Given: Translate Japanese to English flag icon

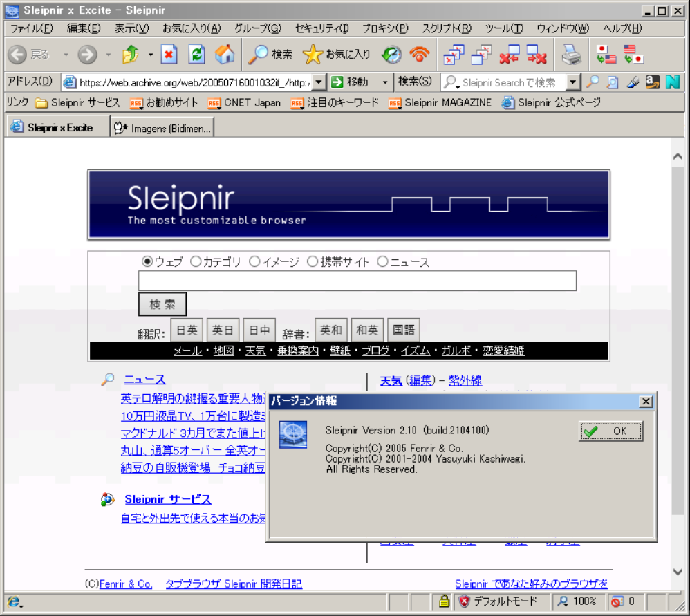Looking at the screenshot, I should (x=606, y=55).
